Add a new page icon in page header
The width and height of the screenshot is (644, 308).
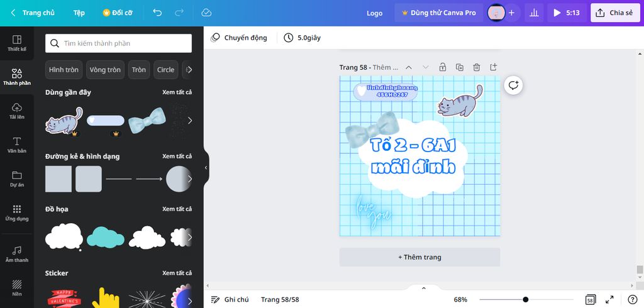pyautogui.click(x=493, y=67)
